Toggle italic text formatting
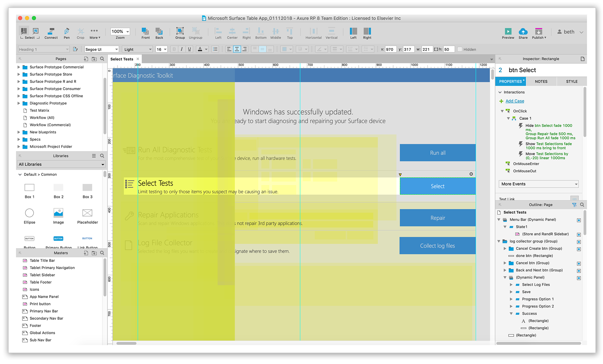This screenshot has height=364, width=603. coord(182,49)
